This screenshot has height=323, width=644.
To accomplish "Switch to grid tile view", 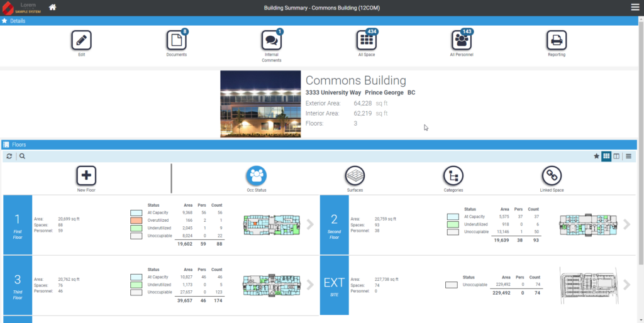I will pyautogui.click(x=606, y=156).
